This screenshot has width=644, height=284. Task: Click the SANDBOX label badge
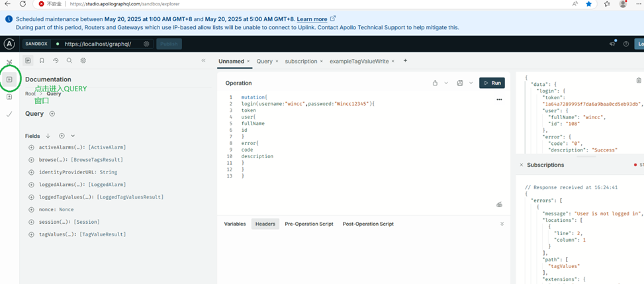(36, 44)
